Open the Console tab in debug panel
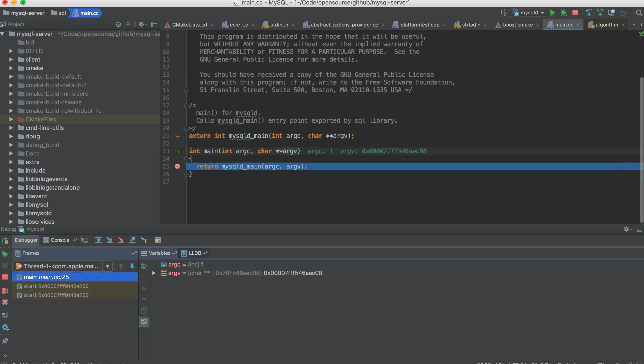 pyautogui.click(x=60, y=240)
